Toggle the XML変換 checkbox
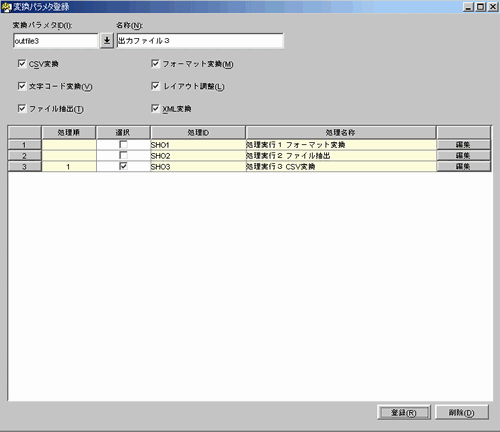The image size is (500, 432). [155, 108]
